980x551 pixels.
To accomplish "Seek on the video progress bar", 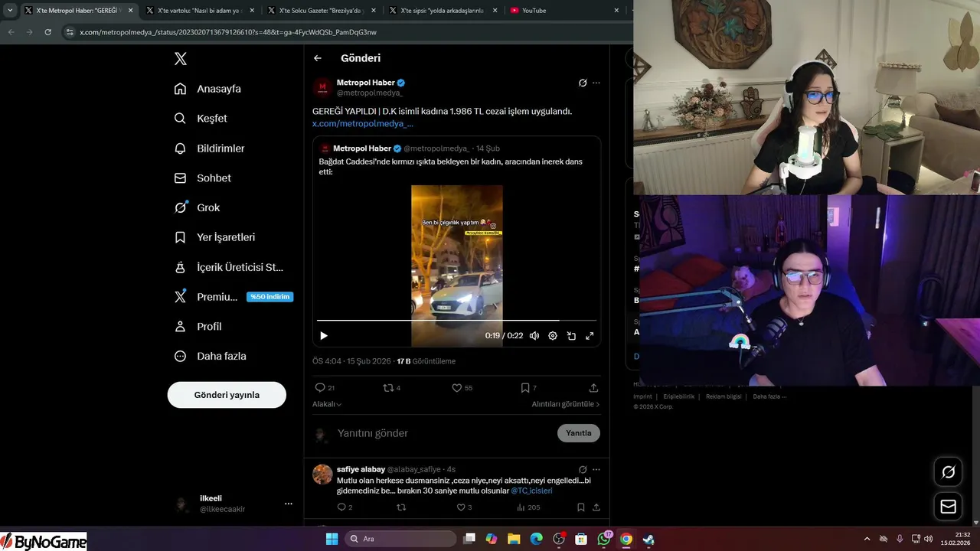I will (456, 320).
